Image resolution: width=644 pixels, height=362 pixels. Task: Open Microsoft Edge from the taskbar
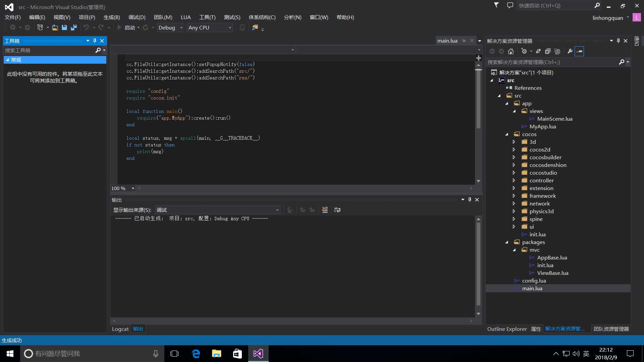point(196,354)
